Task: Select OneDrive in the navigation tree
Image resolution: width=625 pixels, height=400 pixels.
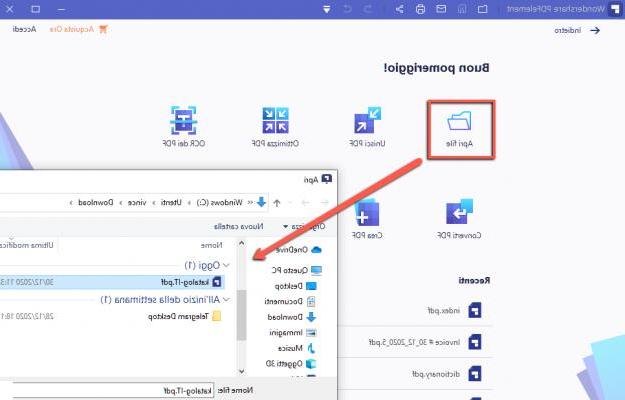Action: (299, 250)
